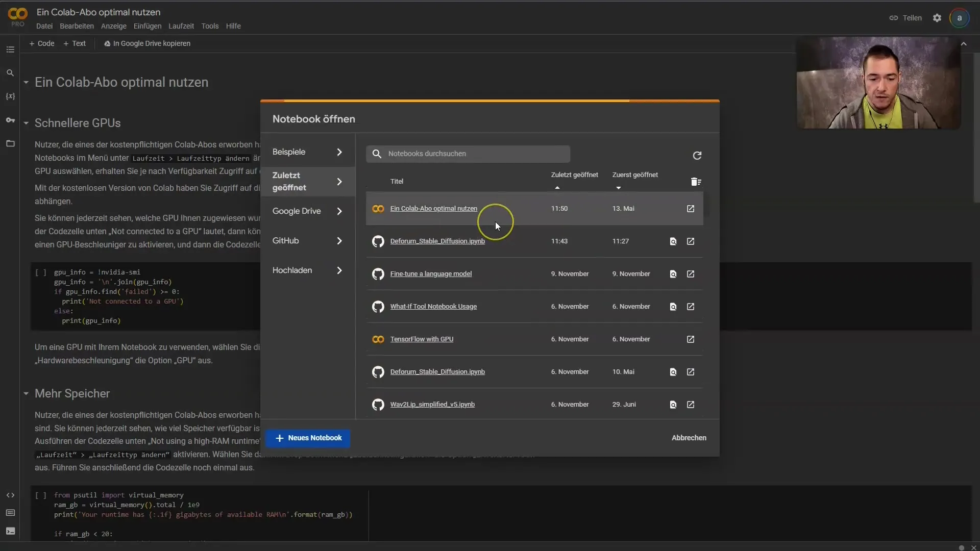980x551 pixels.
Task: Click the webcam video thumbnail
Action: tap(878, 83)
